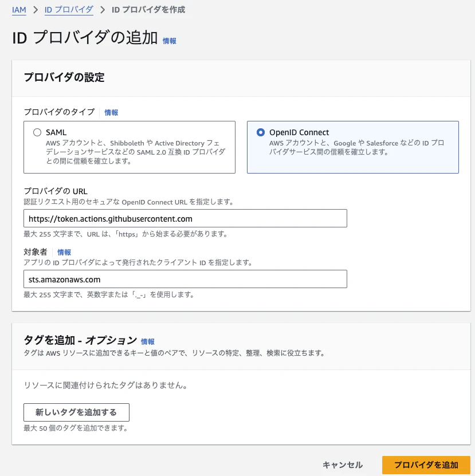
Task: Click the ID プロバイダの追加 page title
Action: point(85,38)
